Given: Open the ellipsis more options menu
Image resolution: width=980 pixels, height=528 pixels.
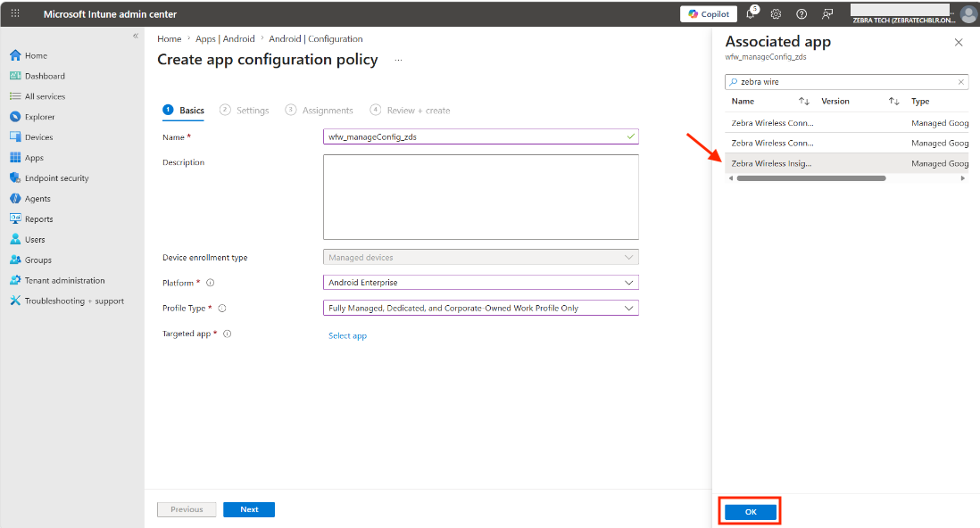Looking at the screenshot, I should tap(398, 61).
